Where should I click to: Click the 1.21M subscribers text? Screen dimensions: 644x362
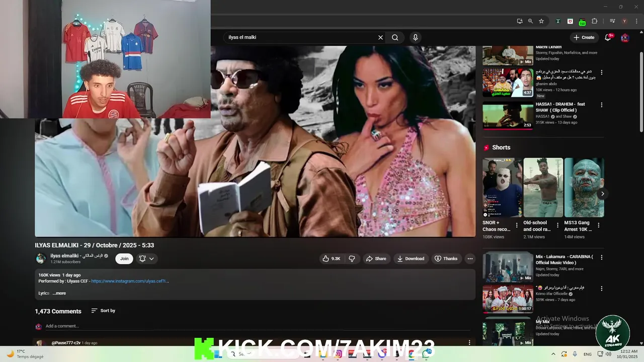tap(65, 262)
